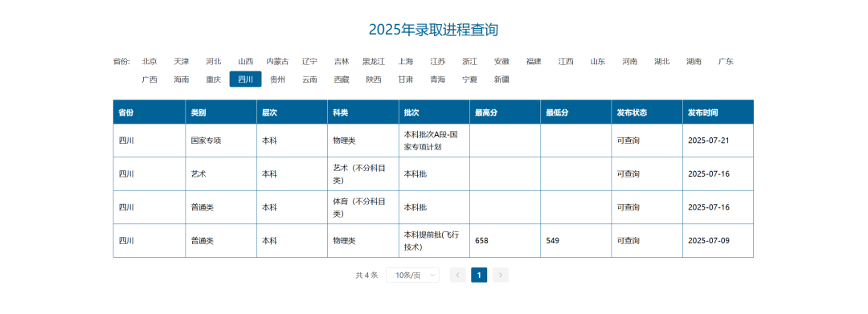This screenshot has width=868, height=314.
Task: Click the 最高分 column header
Action: [x=505, y=112]
